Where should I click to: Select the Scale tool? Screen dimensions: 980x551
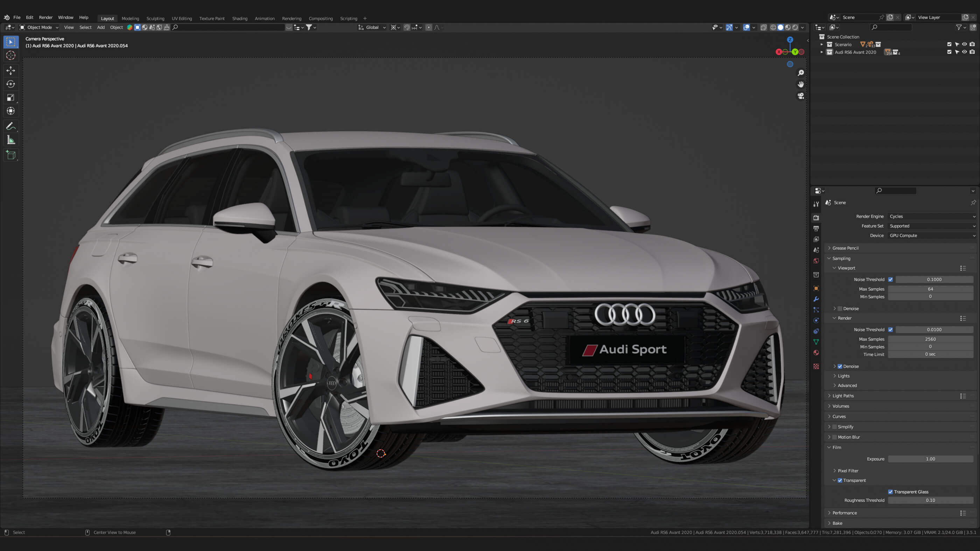pyautogui.click(x=10, y=98)
